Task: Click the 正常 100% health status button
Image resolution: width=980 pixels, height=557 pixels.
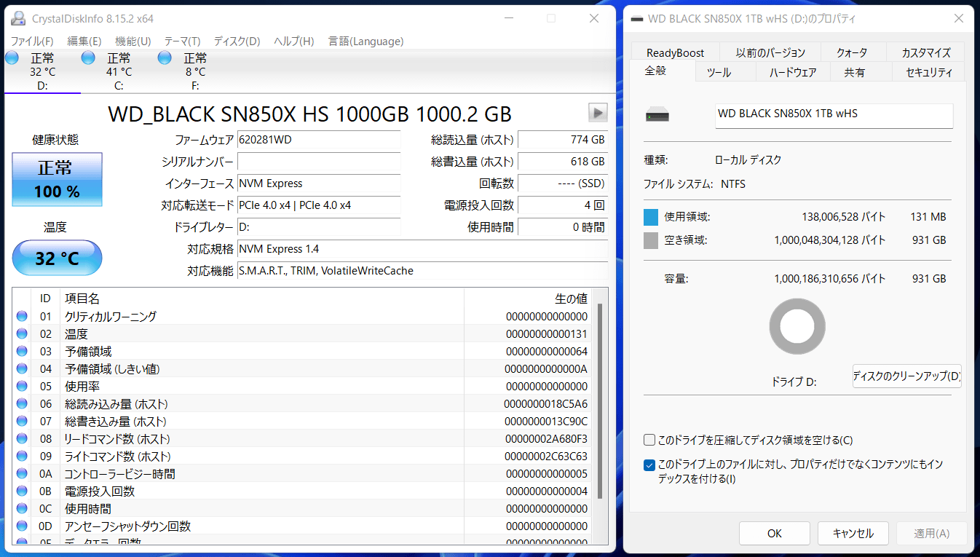Action: (58, 179)
